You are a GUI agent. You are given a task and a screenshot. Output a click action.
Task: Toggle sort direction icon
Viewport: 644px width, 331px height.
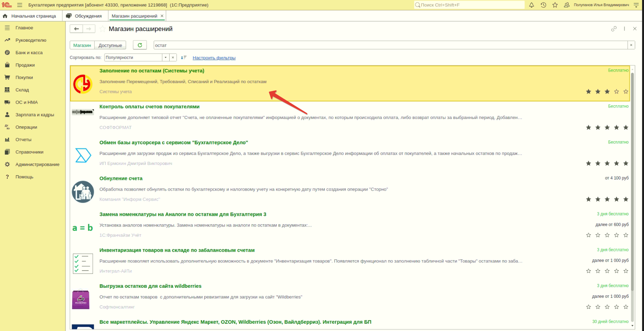184,58
